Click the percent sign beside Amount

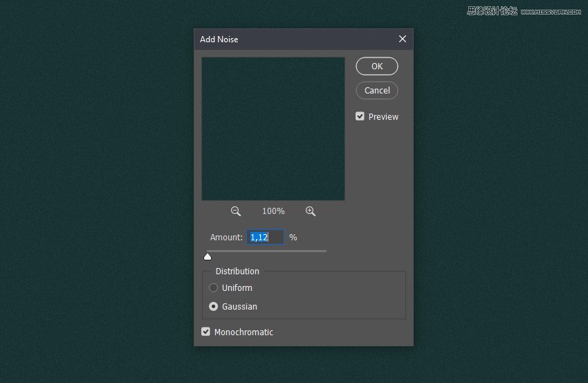(293, 238)
